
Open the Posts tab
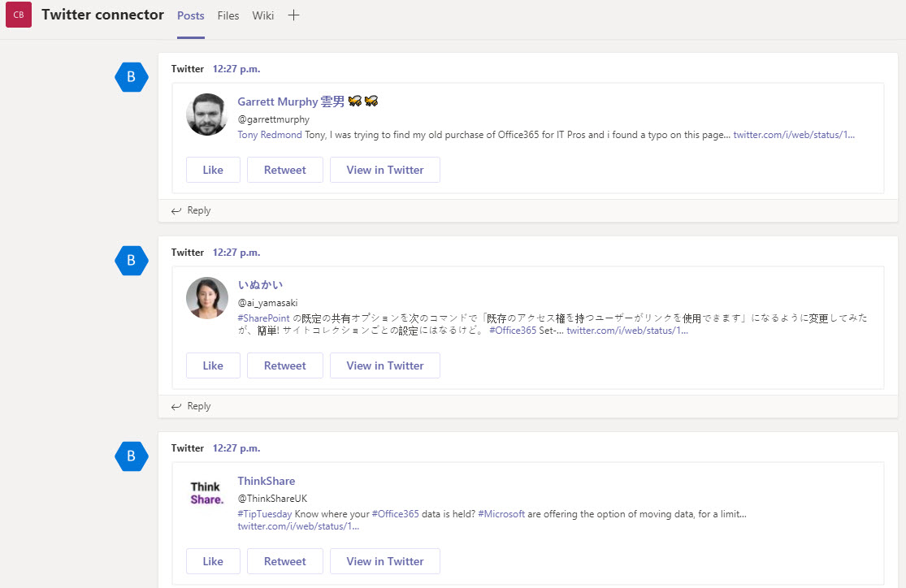[191, 15]
